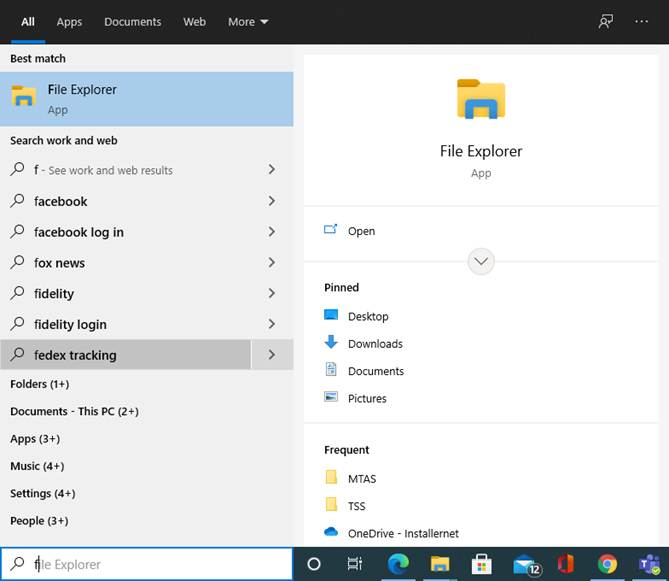Open pinned Documents folder
The width and height of the screenshot is (669, 581).
[x=375, y=371]
